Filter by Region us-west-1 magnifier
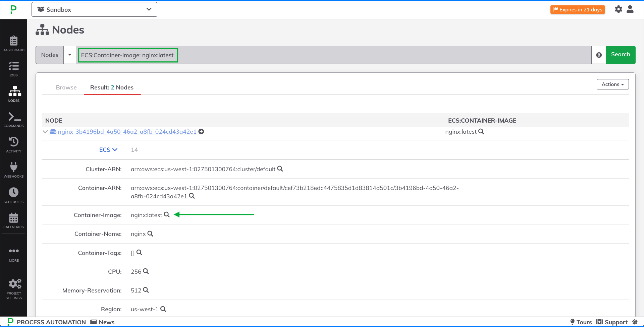 (x=163, y=309)
